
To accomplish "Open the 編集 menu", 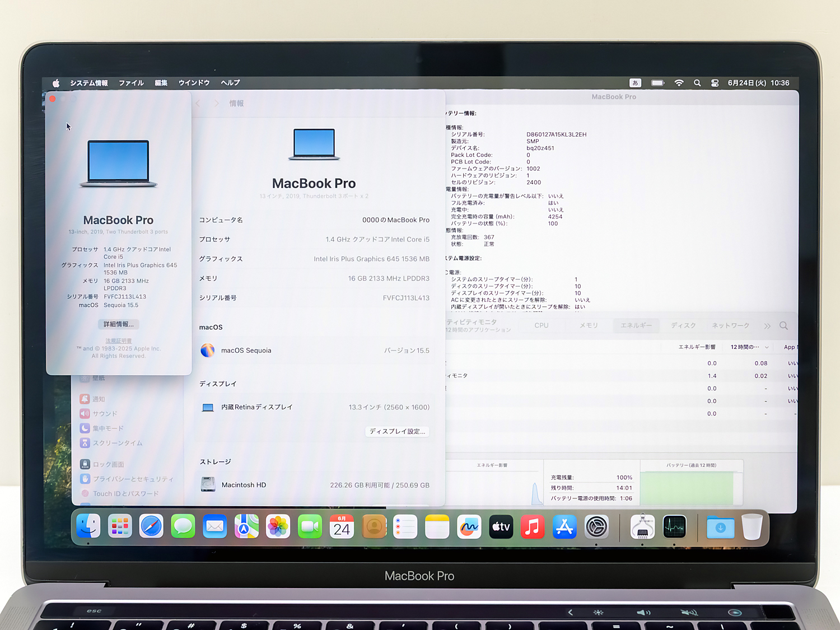I will [161, 83].
